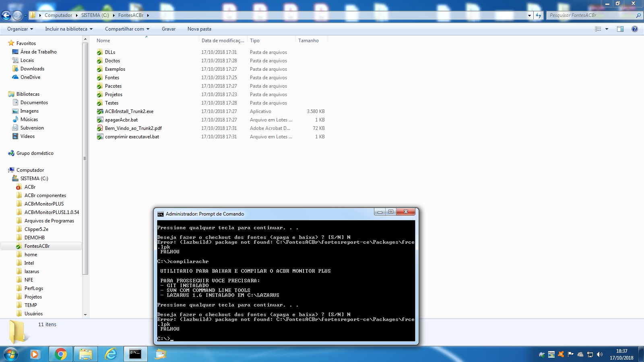Click the volume speaker tray icon

[600, 354]
